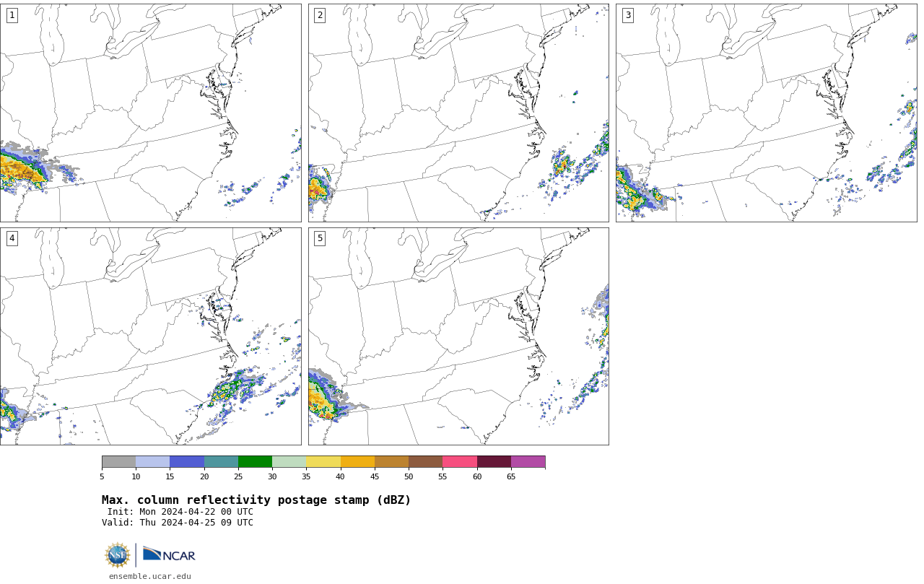
Task: Click the pink 55-60 dBZ swatch
Action: pos(460,462)
